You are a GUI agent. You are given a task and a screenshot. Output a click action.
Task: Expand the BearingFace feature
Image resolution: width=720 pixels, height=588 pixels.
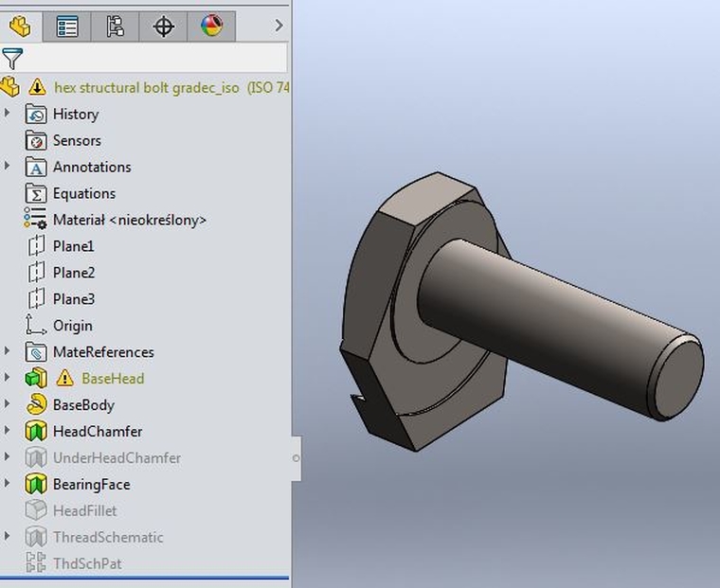tap(7, 483)
